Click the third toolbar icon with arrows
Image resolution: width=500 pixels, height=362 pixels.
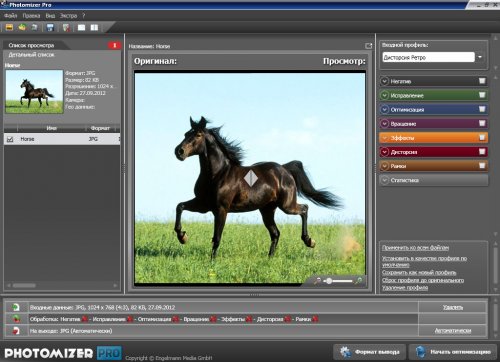[x=34, y=27]
